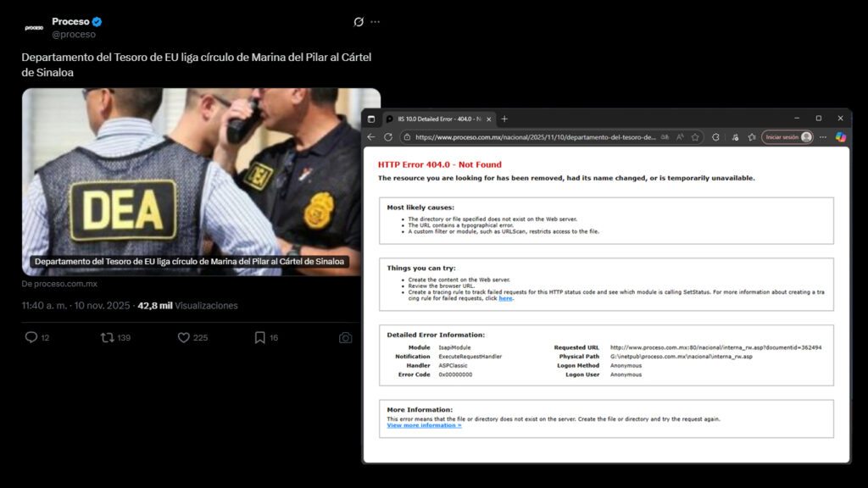The height and width of the screenshot is (488, 868).
Task: Open the tweet's three-dot more options menu
Action: coord(376,22)
